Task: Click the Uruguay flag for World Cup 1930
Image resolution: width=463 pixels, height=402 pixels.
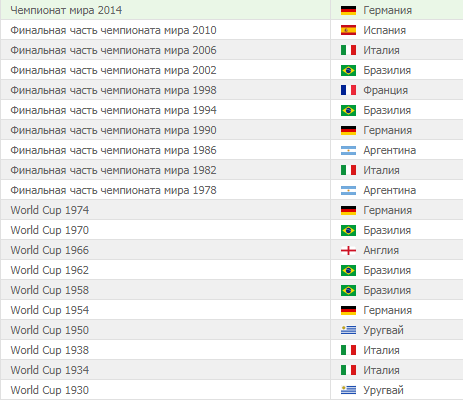Action: (348, 390)
